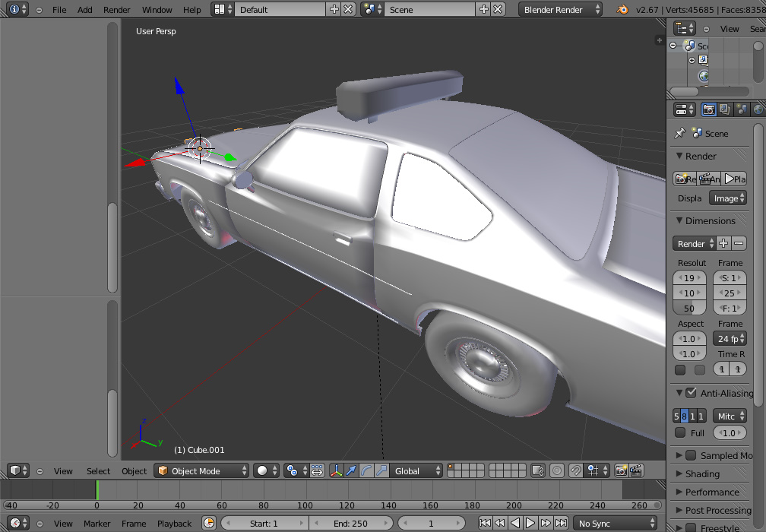Image resolution: width=766 pixels, height=532 pixels.
Task: Open the Select menu in 3D viewport header
Action: [98, 471]
